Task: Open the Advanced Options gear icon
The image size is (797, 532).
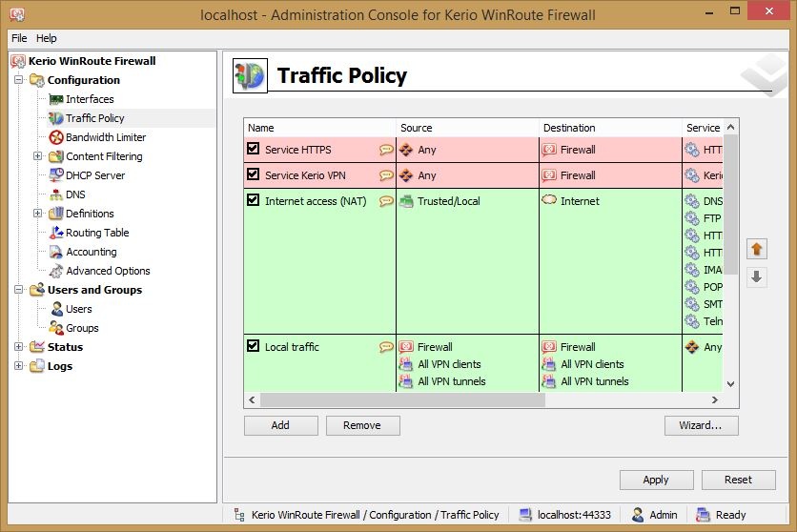Action: pos(56,271)
